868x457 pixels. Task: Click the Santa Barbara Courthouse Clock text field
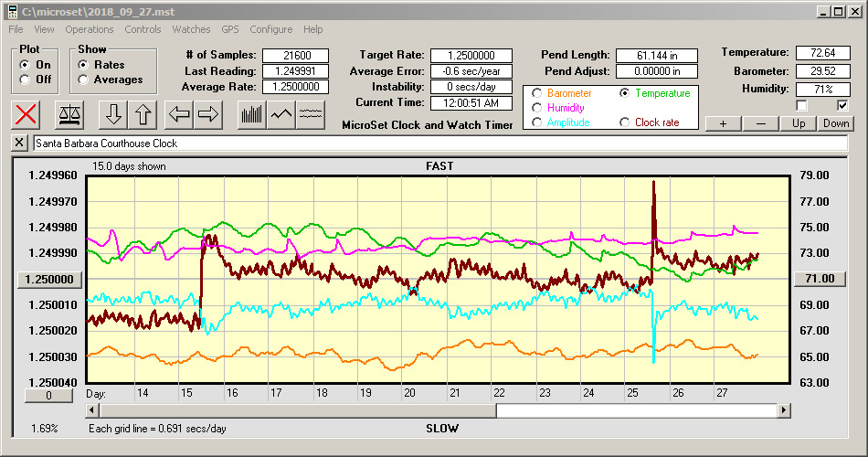tap(439, 143)
